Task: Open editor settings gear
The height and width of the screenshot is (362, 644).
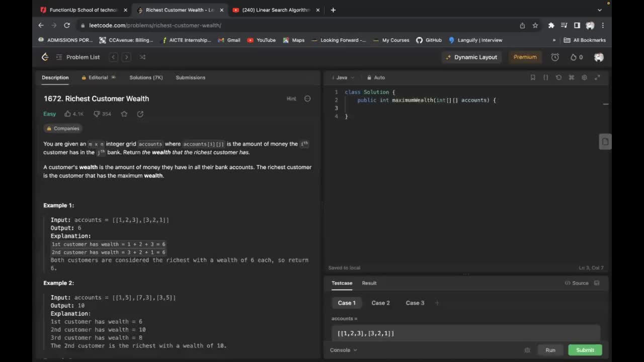Action: click(x=584, y=77)
